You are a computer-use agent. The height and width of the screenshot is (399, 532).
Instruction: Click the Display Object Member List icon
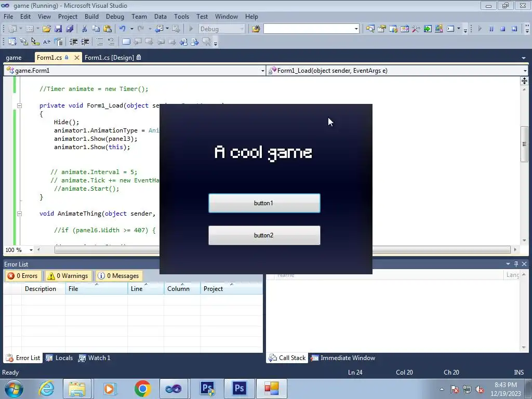coord(12,42)
